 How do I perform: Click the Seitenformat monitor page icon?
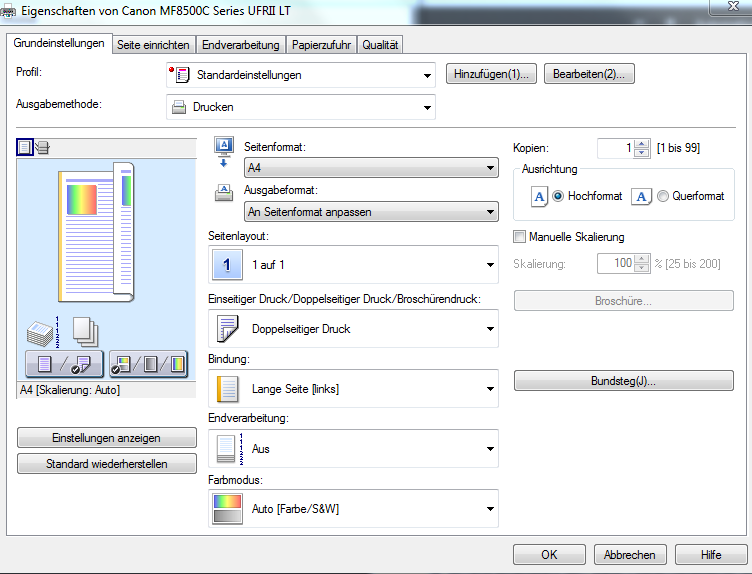tap(224, 152)
